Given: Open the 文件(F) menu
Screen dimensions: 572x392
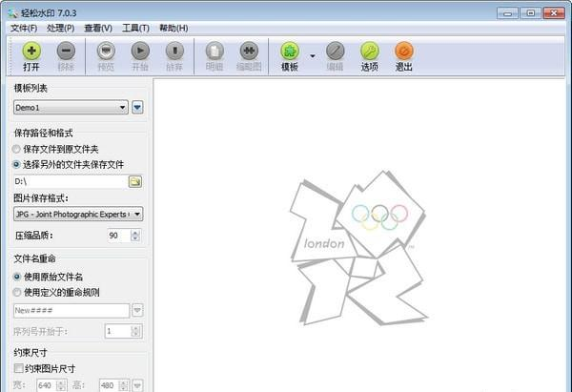Looking at the screenshot, I should 24,28.
